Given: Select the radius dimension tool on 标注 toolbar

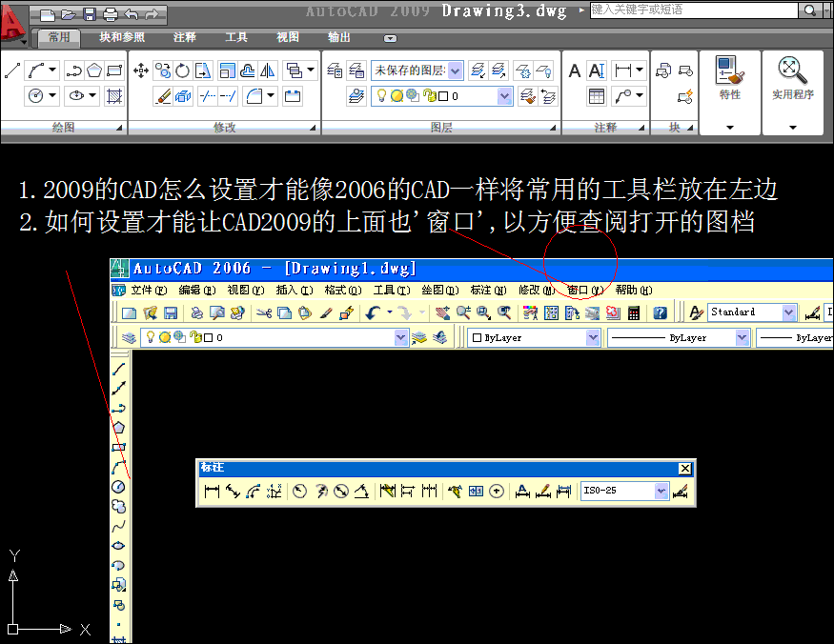Looking at the screenshot, I should 299,489.
